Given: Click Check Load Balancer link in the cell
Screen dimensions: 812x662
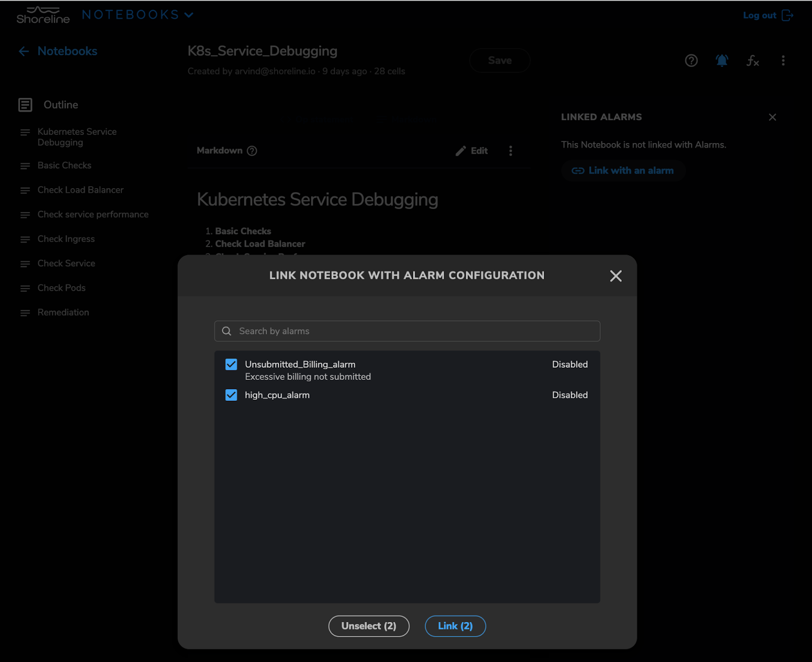Looking at the screenshot, I should [260, 243].
